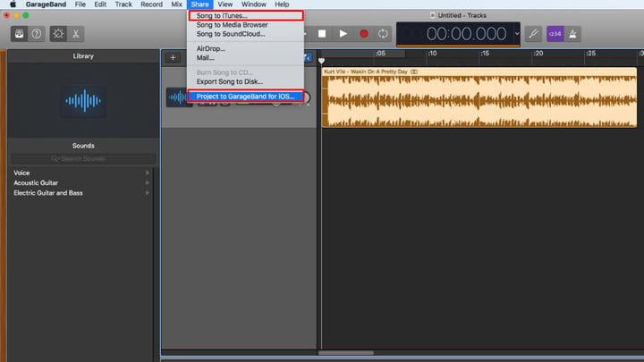This screenshot has width=644, height=362.
Task: Open the time display mode dropdown arrow
Action: click(x=518, y=33)
